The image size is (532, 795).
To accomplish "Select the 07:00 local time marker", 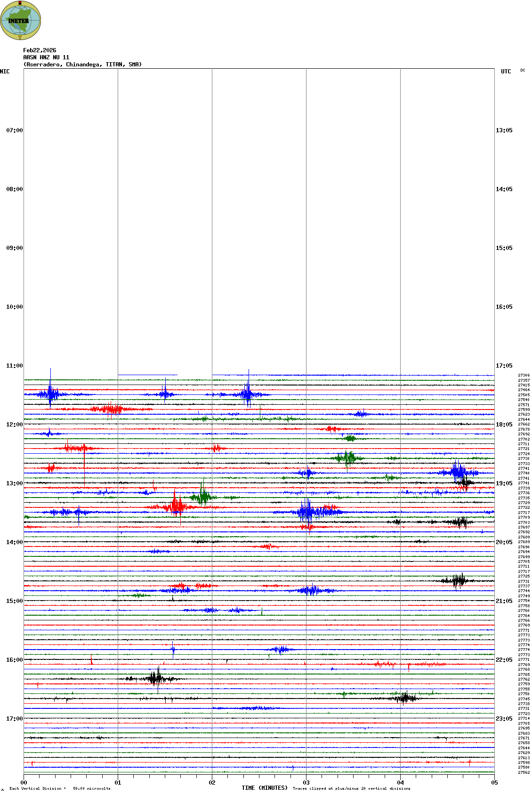I will [14, 130].
